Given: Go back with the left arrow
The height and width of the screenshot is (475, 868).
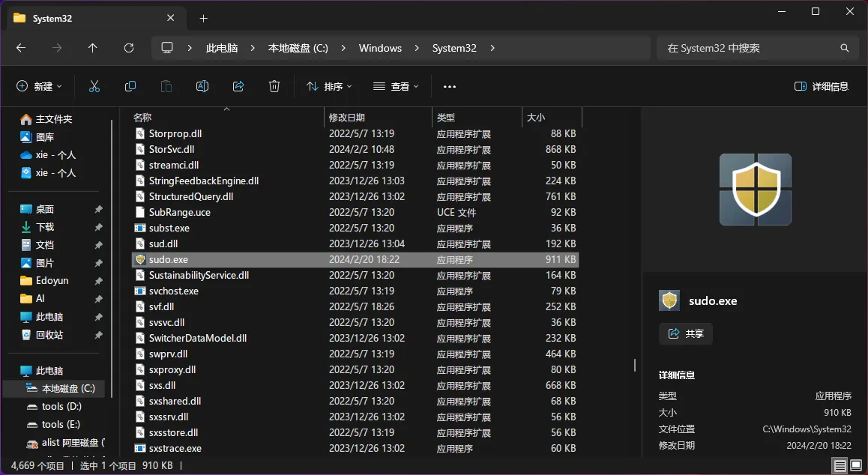Looking at the screenshot, I should [x=21, y=48].
